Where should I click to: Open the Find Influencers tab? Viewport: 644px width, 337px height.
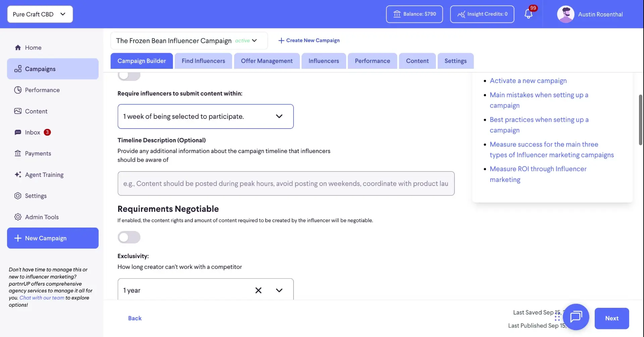(203, 61)
